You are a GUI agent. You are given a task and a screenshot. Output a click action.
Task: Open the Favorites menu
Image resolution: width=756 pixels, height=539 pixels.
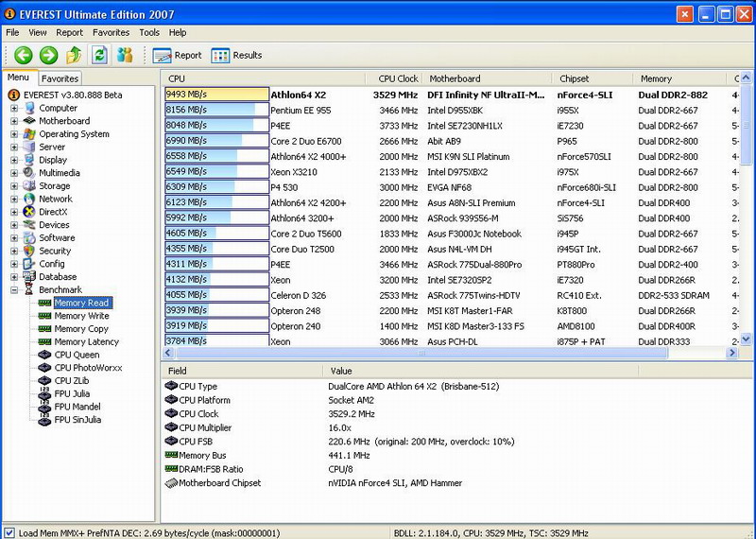coord(111,32)
